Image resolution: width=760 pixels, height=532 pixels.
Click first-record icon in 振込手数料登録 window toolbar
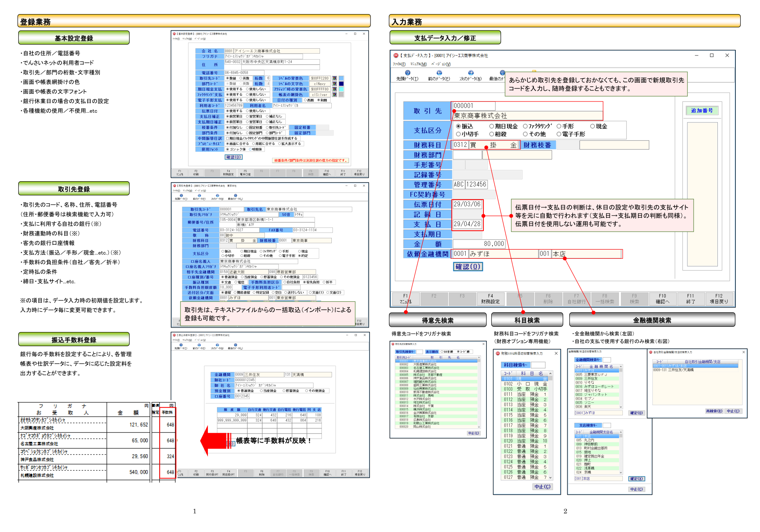click(181, 345)
